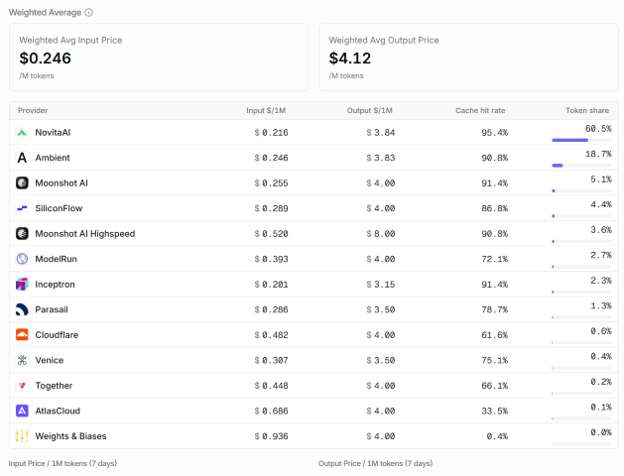Viewport: 624px width, 476px height.
Task: Click Venice output price $3.50
Action: pyautogui.click(x=380, y=360)
